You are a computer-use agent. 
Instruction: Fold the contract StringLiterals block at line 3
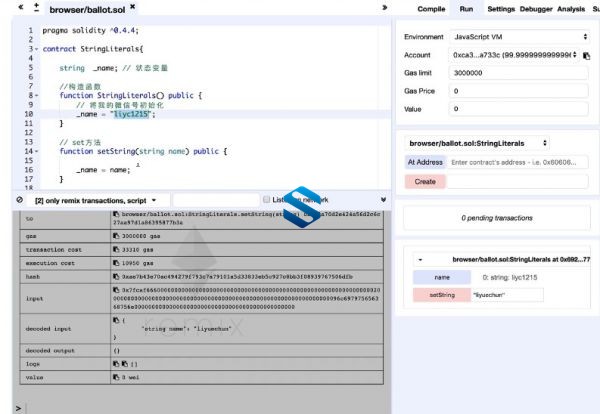tap(37, 49)
